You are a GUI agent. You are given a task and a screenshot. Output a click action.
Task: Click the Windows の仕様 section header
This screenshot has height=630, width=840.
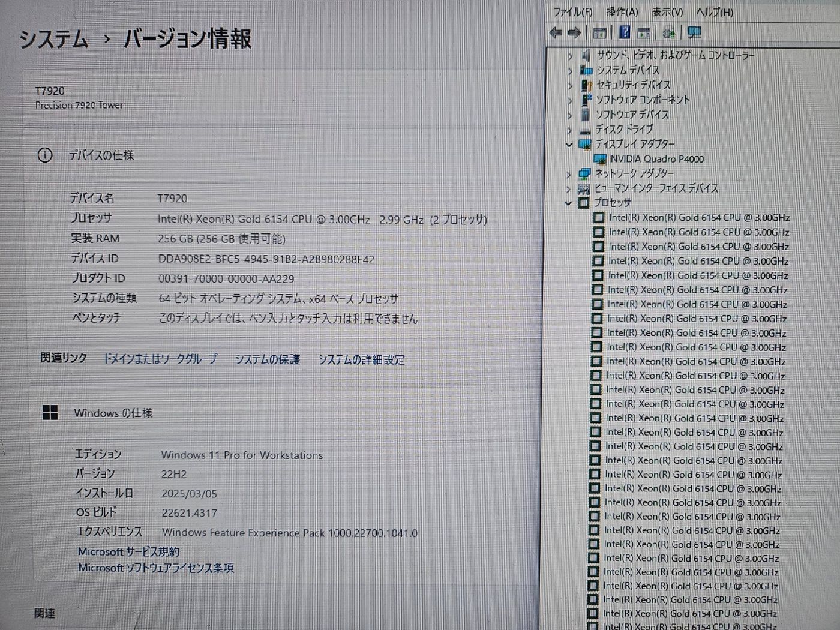coord(113,413)
